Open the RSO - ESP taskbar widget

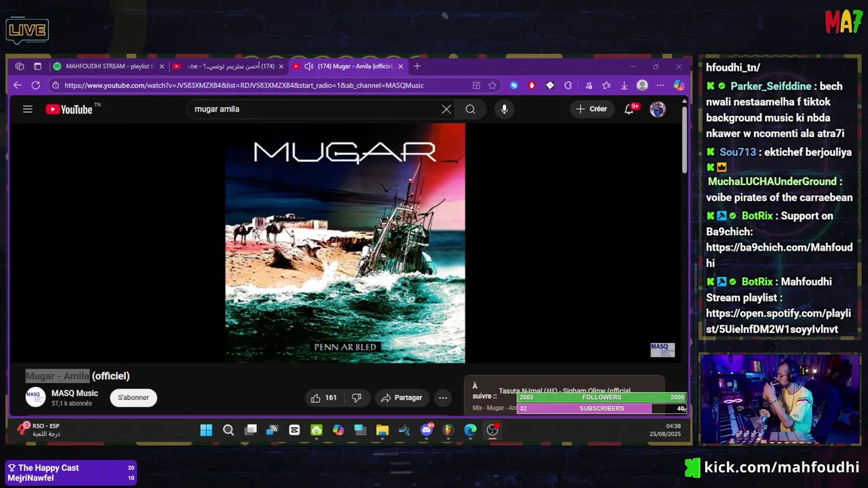39,430
